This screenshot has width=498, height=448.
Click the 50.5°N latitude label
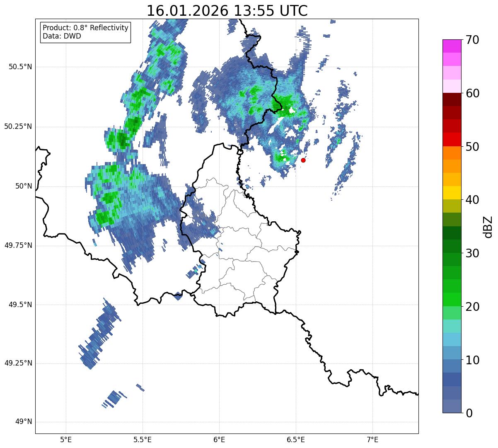(20, 67)
